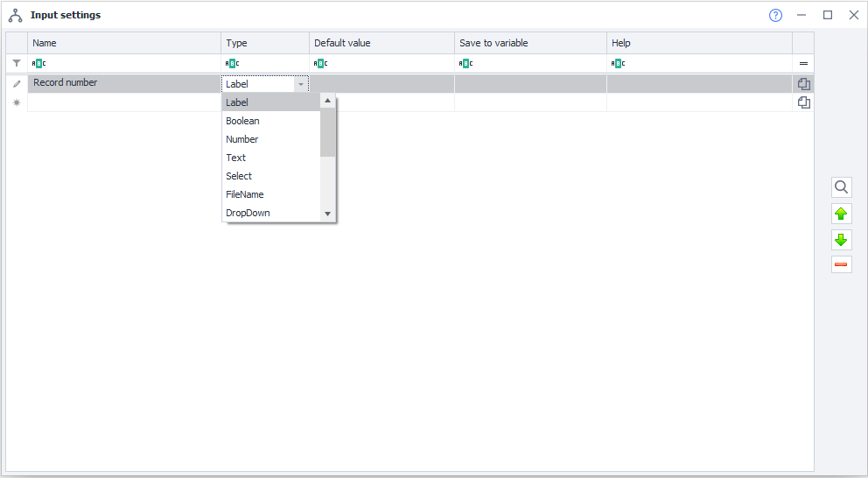Click the magnifier search icon on right
Screen dimensions: 868x478
(841, 187)
